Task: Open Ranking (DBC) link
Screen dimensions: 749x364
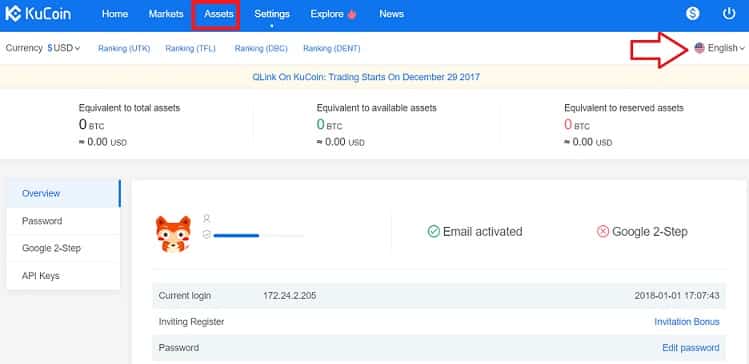Action: (x=261, y=48)
